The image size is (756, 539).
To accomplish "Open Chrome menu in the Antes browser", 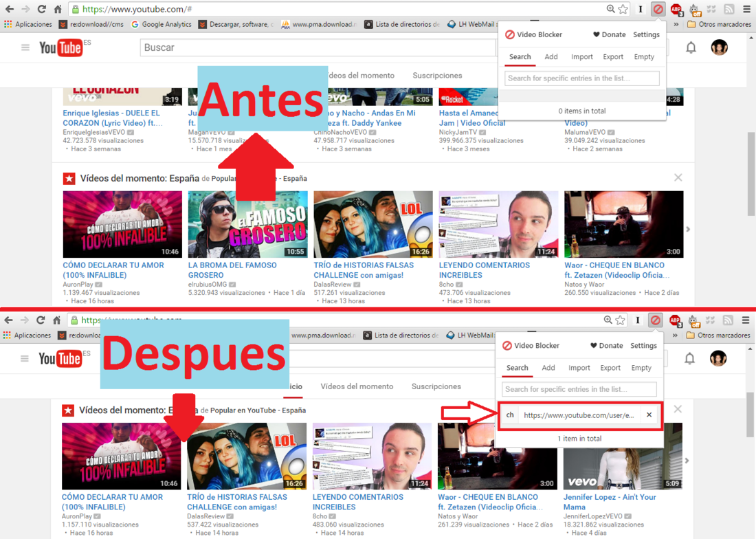I will pos(746,9).
